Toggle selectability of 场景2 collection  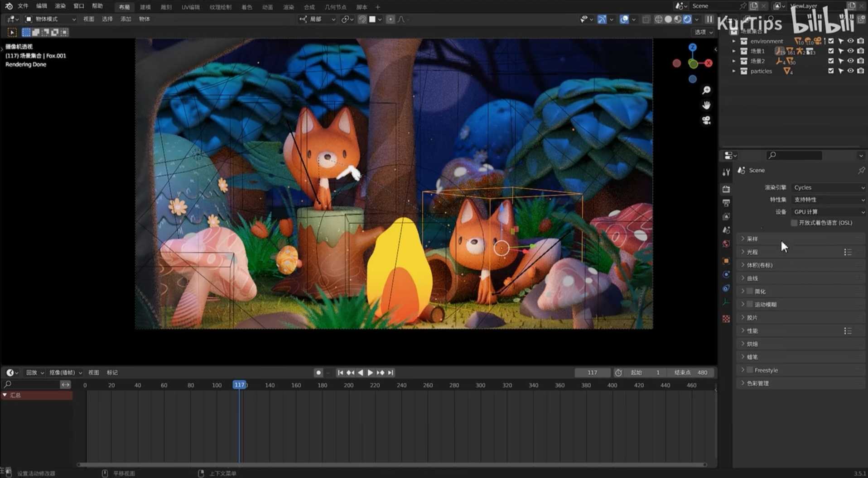(841, 61)
